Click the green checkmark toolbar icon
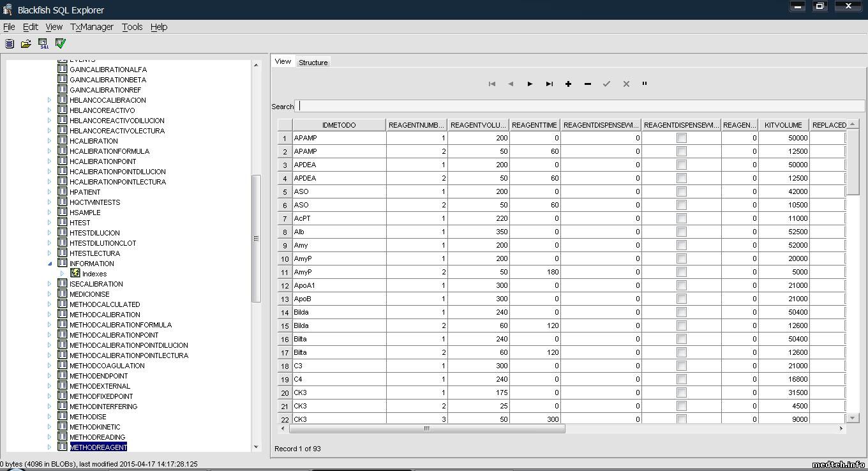This screenshot has width=868, height=471. pyautogui.click(x=61, y=43)
